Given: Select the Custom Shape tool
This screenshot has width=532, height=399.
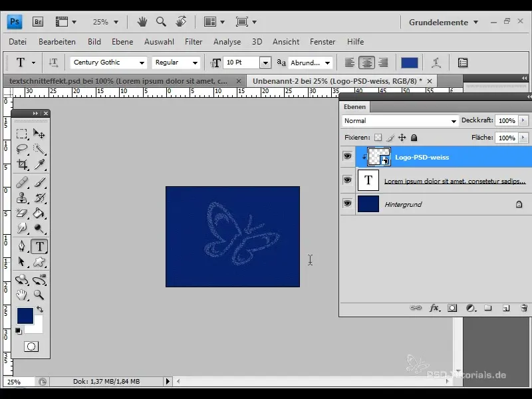Looking at the screenshot, I should coord(39,261).
